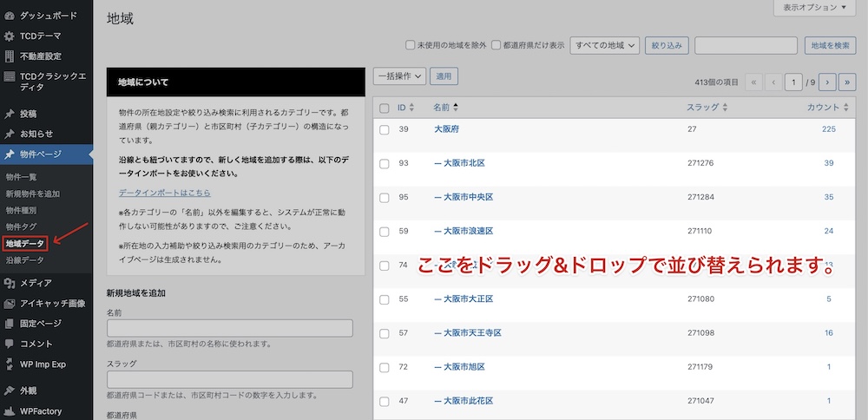This screenshot has height=420, width=868.
Task: Click the ダッシュボード dashboard icon
Action: point(9,16)
